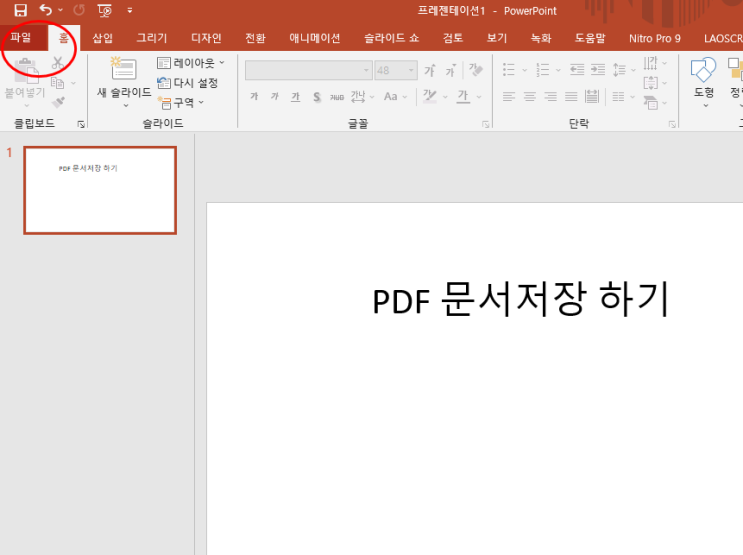Click the font name combo box
This screenshot has width=743, height=555.
(x=308, y=71)
